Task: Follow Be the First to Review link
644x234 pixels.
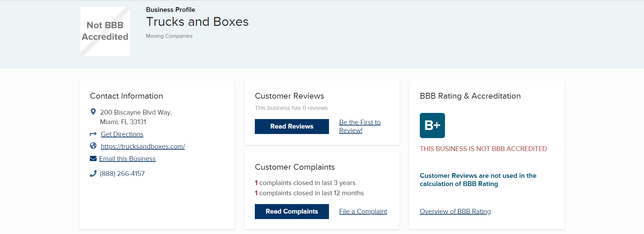Action: [360, 126]
